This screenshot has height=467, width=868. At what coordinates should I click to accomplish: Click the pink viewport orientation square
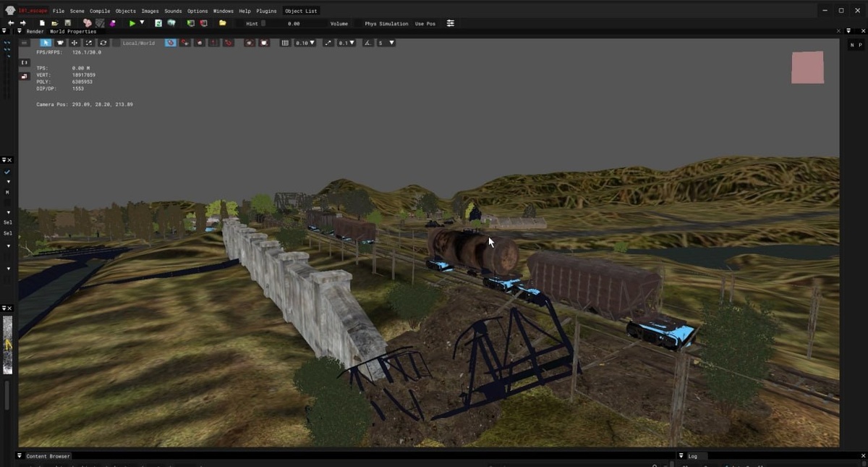(807, 67)
